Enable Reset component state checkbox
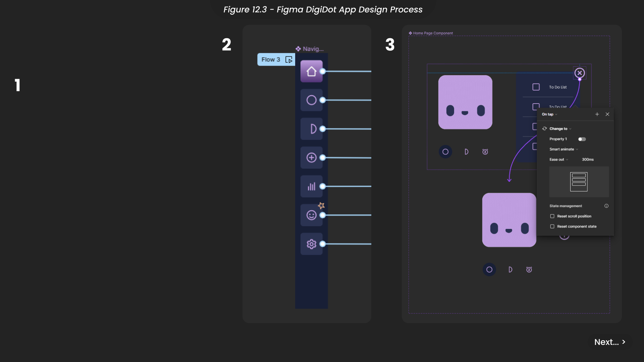 coord(552,227)
